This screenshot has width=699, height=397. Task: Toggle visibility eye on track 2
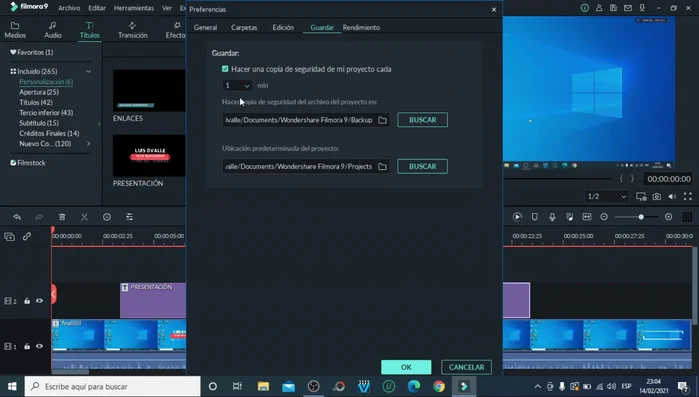39,301
